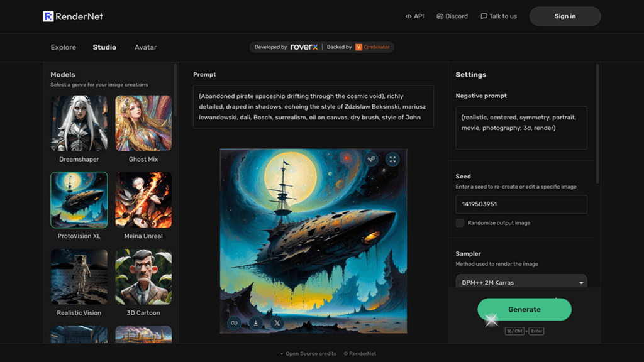Viewport: 644px width, 362px height.
Task: Open the API link
Action: 414,16
